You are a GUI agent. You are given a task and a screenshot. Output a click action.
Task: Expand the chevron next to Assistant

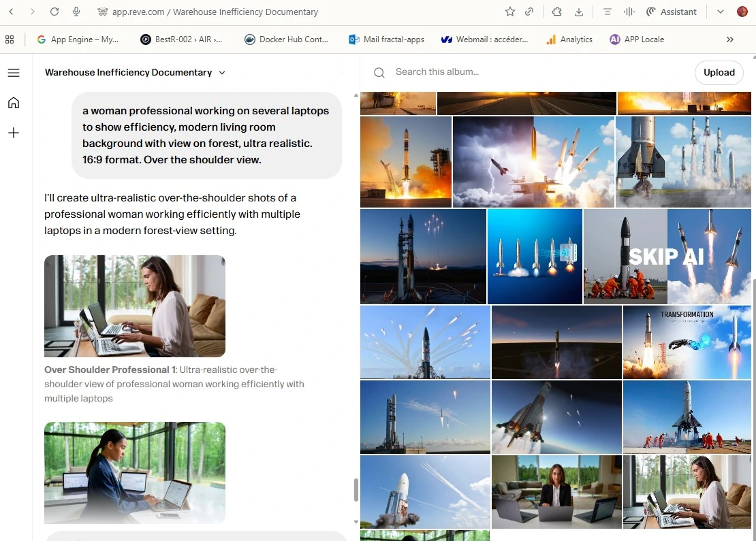[x=721, y=12]
